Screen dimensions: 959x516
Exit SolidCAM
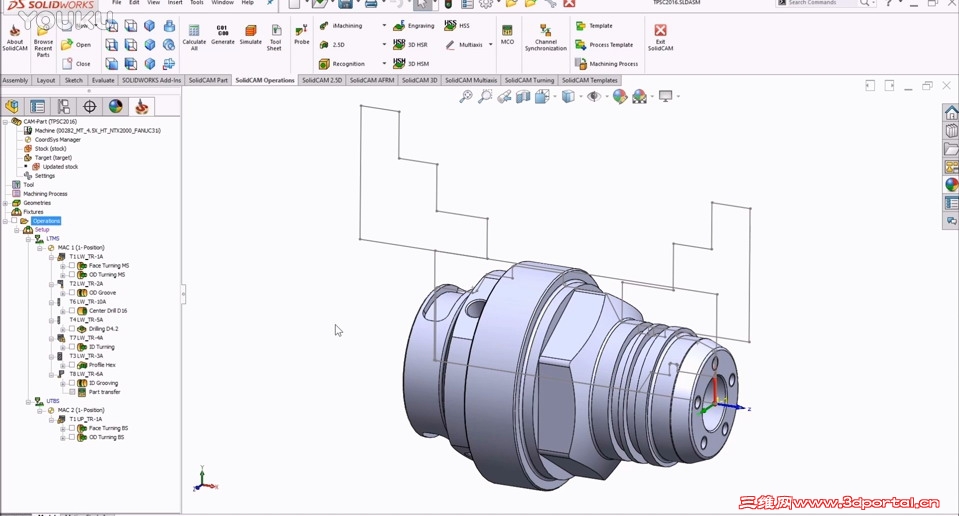[661, 38]
